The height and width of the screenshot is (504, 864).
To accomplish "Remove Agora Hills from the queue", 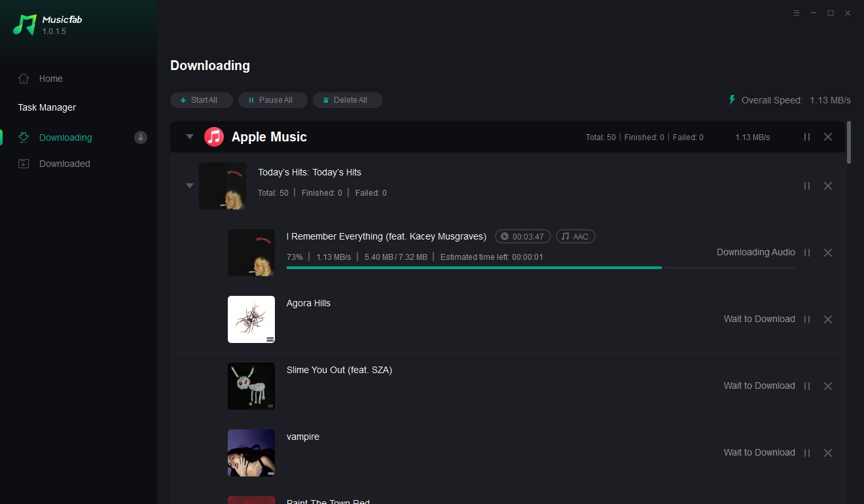I will pos(828,319).
